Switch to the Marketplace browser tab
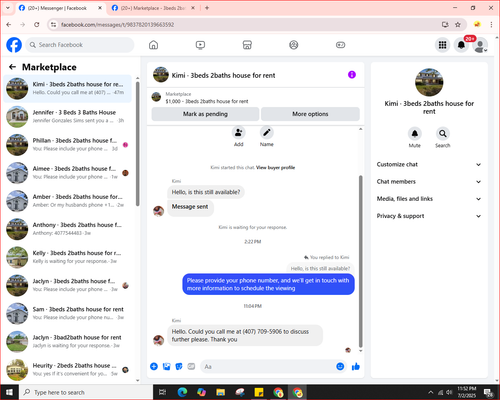500x400 pixels. tap(153, 8)
